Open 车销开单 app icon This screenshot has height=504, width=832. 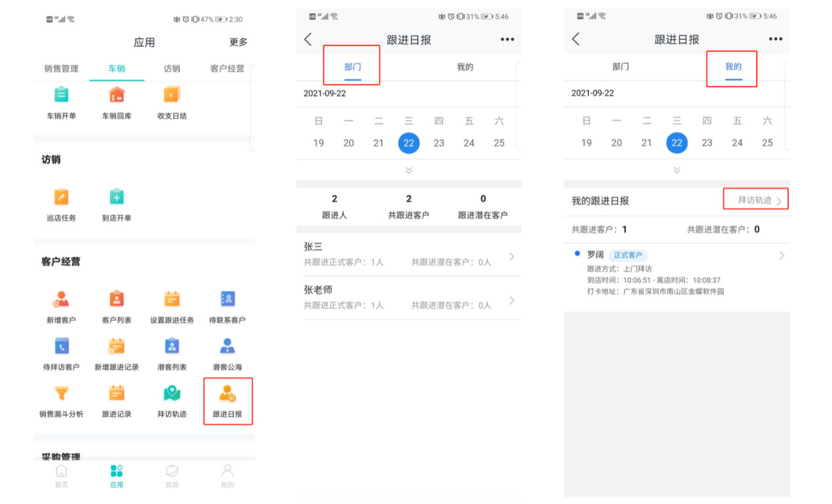[61, 95]
